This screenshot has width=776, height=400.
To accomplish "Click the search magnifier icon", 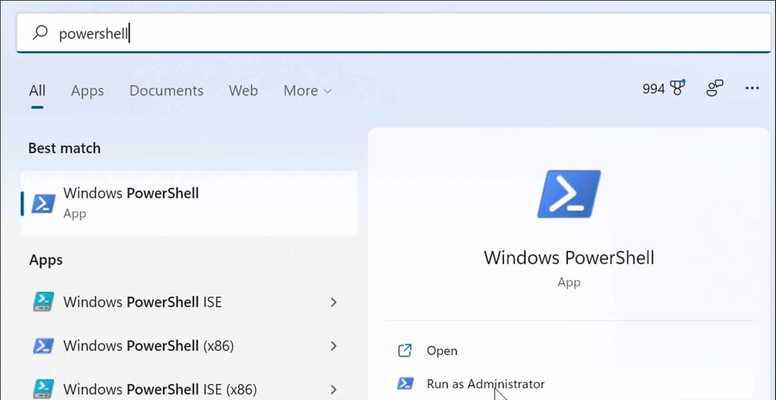I will click(x=40, y=33).
